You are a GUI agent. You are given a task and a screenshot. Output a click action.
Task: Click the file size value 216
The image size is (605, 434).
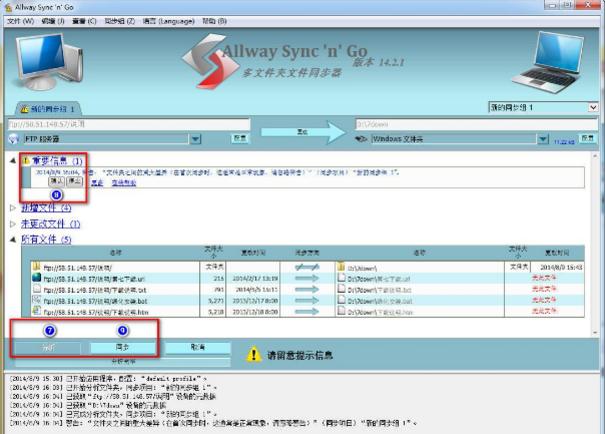[218, 278]
